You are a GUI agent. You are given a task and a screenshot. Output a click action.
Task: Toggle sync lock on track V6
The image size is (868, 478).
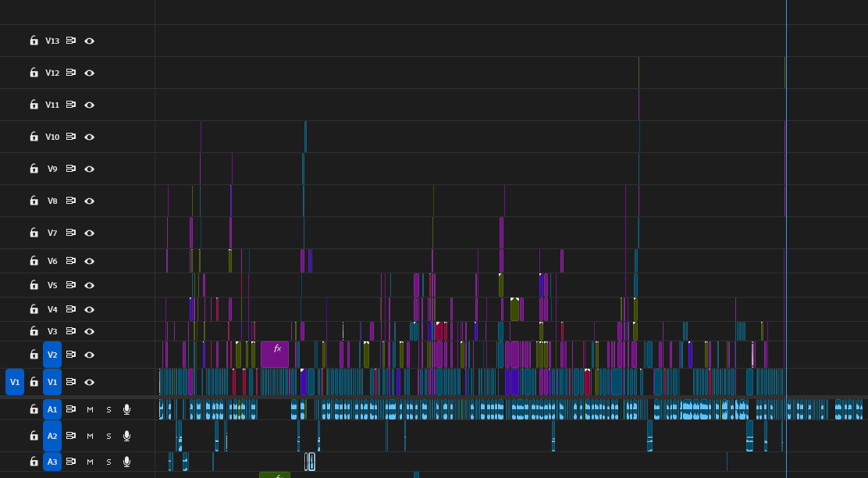coord(71,260)
